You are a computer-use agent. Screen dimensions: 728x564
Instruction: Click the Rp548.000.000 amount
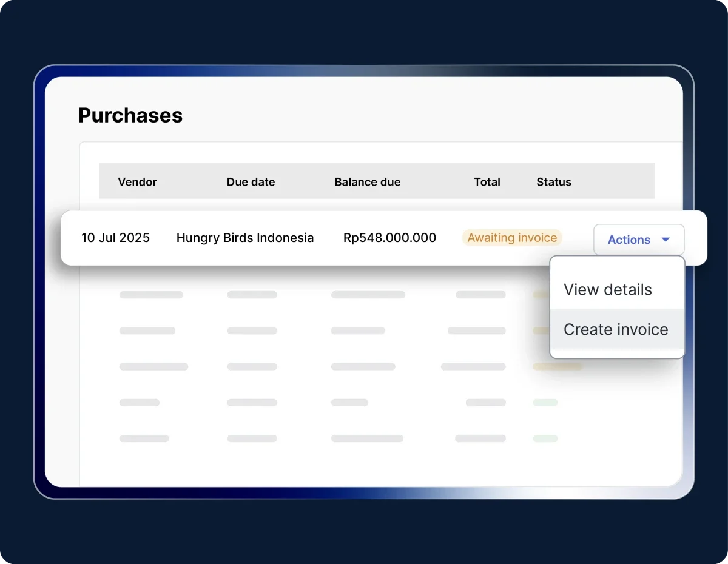tap(389, 238)
